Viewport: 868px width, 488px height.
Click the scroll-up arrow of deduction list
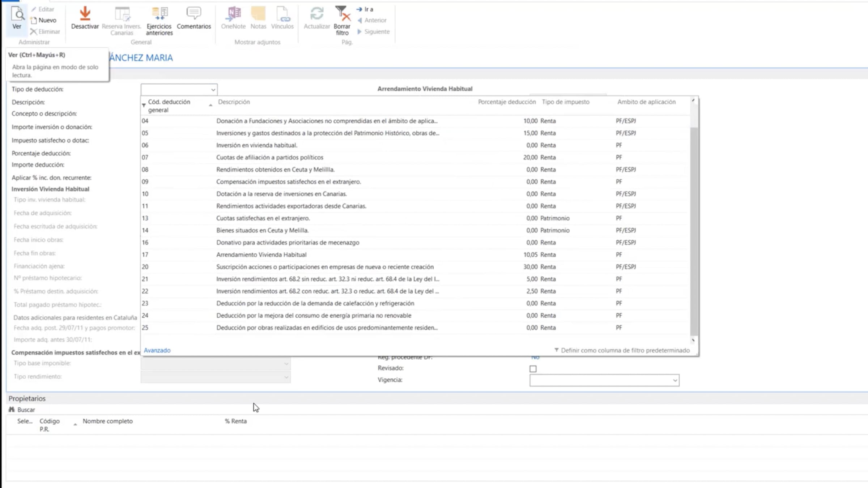(x=693, y=100)
